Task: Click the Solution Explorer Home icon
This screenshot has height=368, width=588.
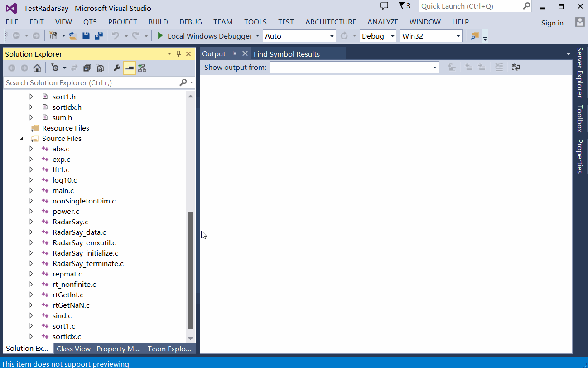Action: pos(37,68)
